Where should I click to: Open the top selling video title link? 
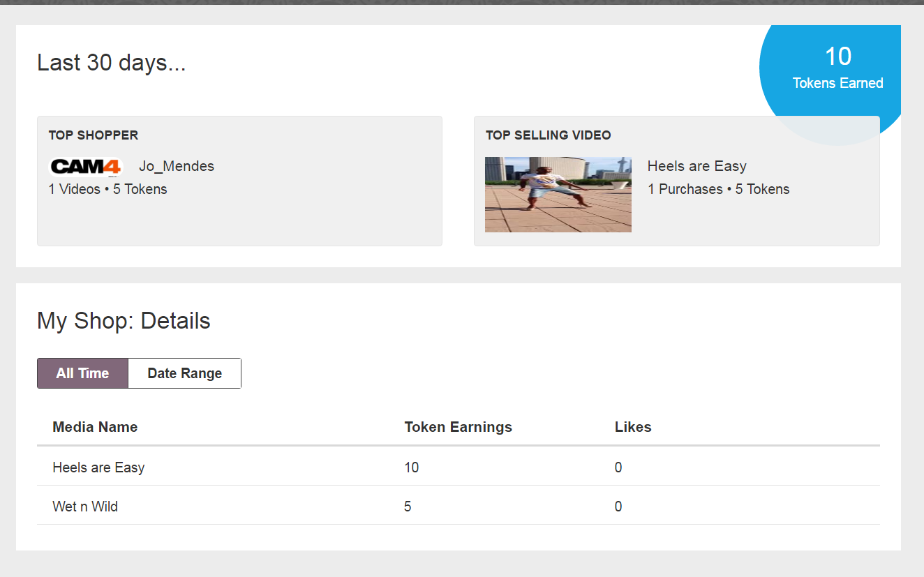696,166
